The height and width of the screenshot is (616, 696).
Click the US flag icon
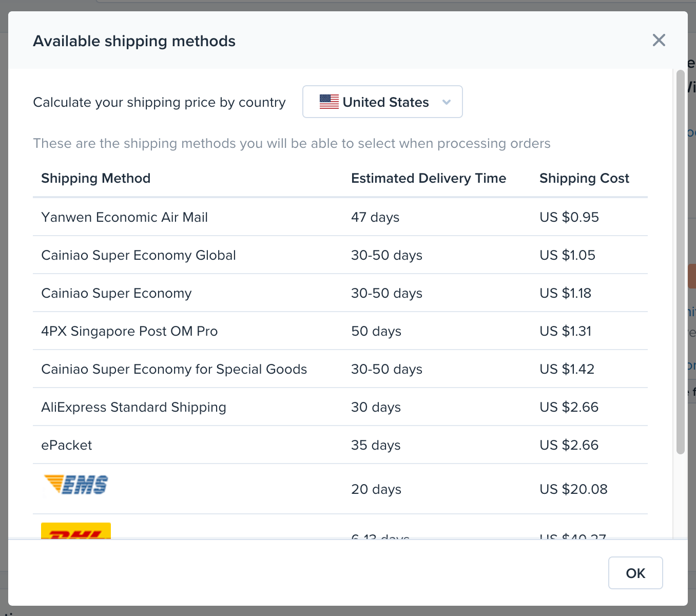pyautogui.click(x=329, y=102)
